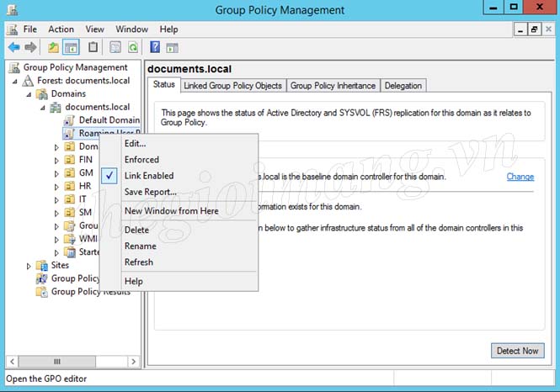This screenshot has height=392, width=560.
Task: Select the Status tab
Action: [164, 84]
